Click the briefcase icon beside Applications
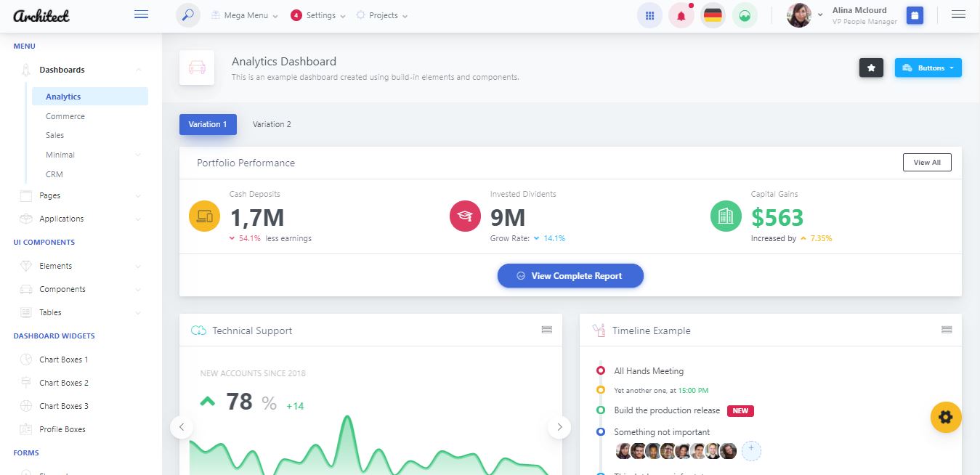The height and width of the screenshot is (475, 980). pyautogui.click(x=26, y=219)
